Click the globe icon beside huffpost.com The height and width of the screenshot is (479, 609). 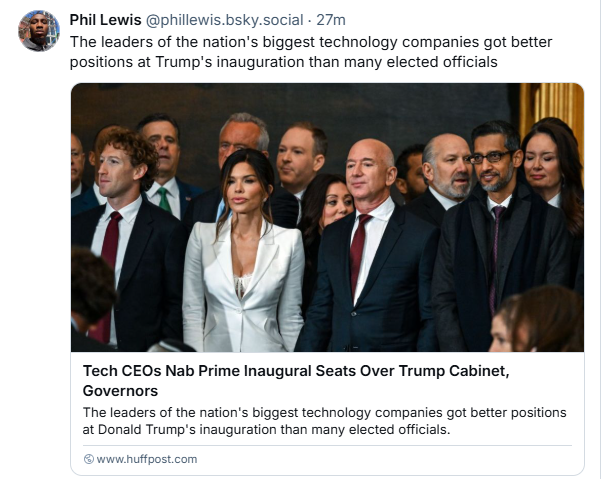[x=88, y=459]
